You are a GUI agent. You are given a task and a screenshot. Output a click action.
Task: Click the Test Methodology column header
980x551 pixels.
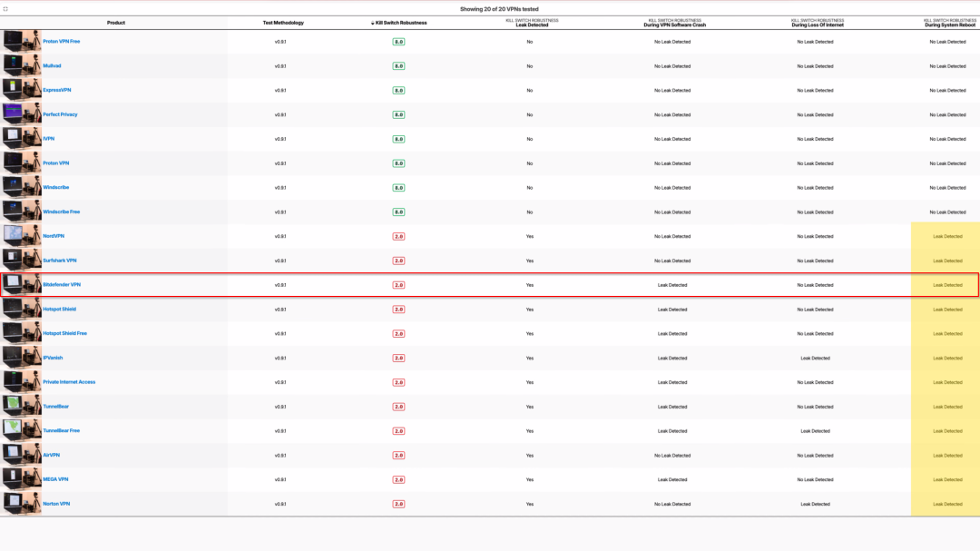[x=283, y=23]
